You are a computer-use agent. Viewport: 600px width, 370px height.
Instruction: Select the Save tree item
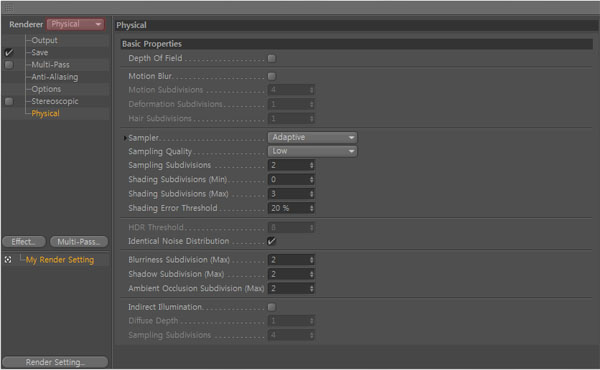coord(40,52)
